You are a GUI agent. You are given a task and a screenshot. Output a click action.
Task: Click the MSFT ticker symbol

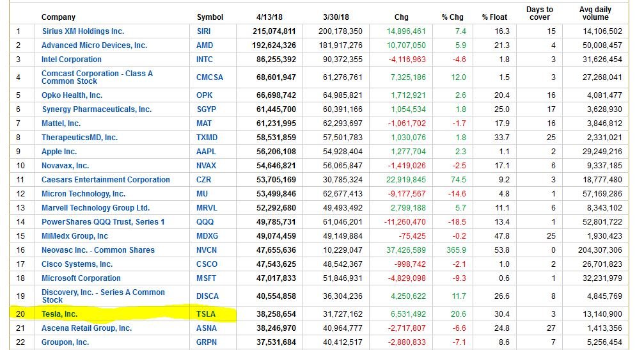tap(206, 278)
